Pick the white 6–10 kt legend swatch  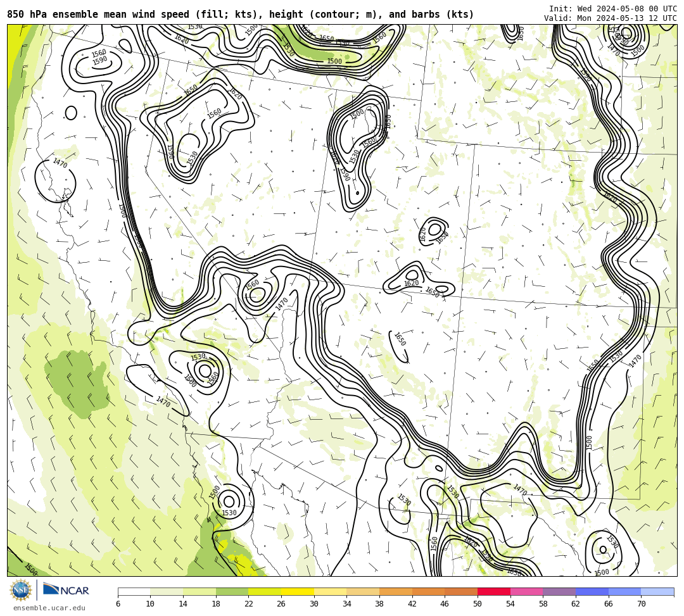point(134,591)
